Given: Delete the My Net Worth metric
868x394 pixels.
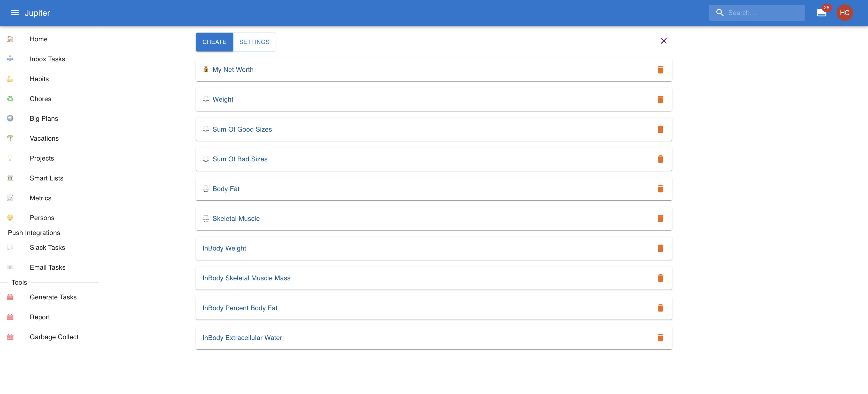Looking at the screenshot, I should tap(660, 70).
